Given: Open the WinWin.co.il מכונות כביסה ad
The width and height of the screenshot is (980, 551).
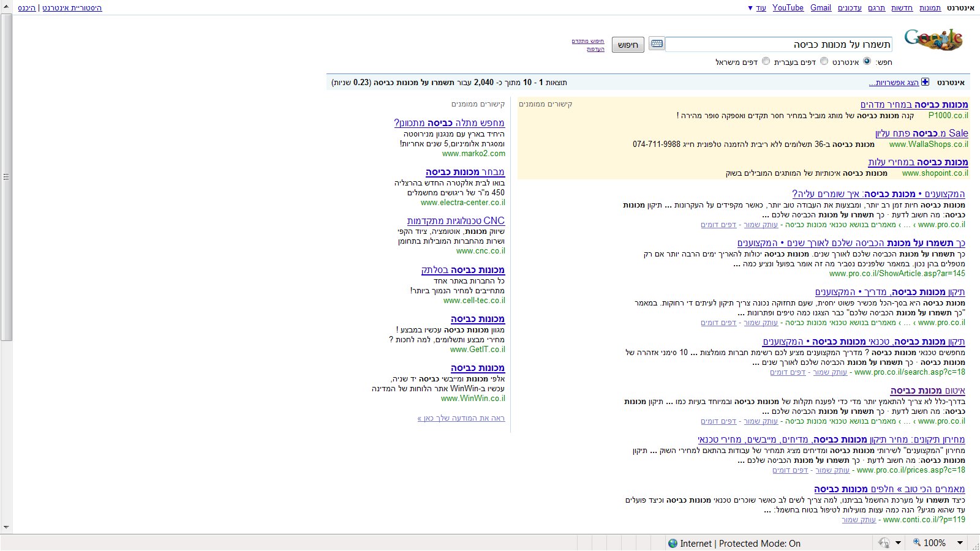Looking at the screenshot, I should [478, 368].
